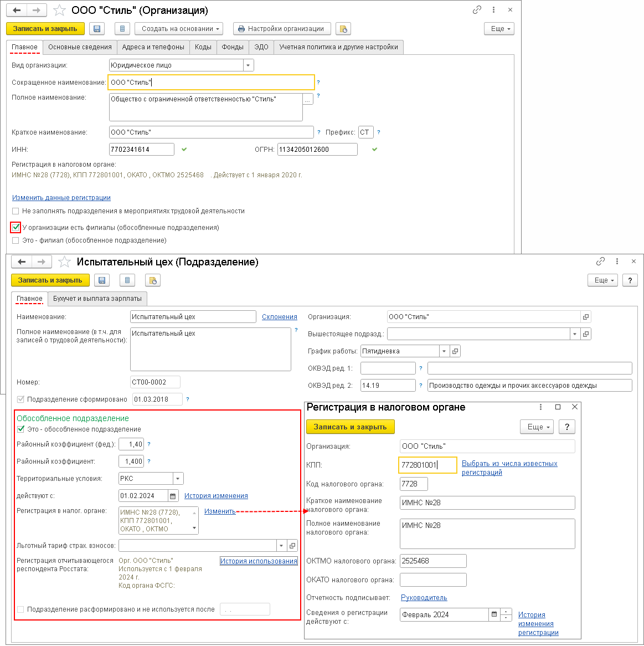Image resolution: width=644 pixels, height=646 pixels.
Task: Open the Льготный тариф страх. взносов record
Action: click(x=292, y=546)
